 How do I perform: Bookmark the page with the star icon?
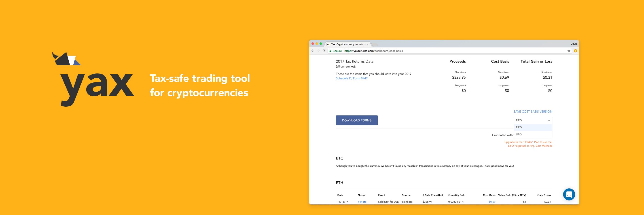[569, 51]
